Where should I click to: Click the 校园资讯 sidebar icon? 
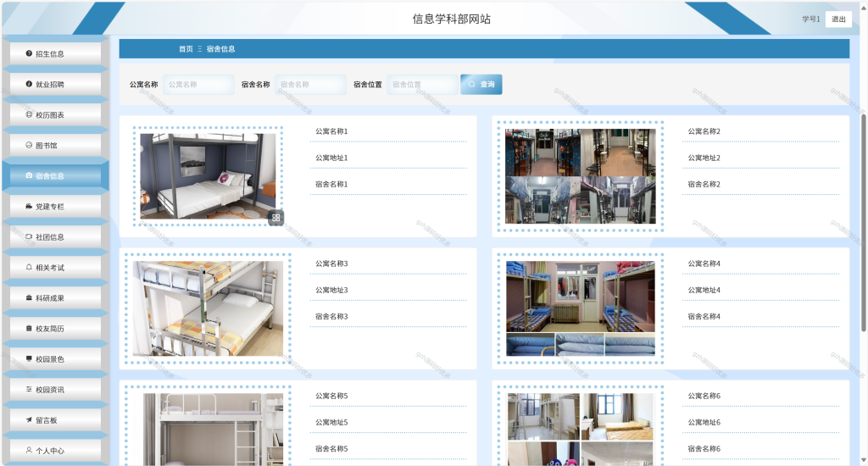coord(29,389)
